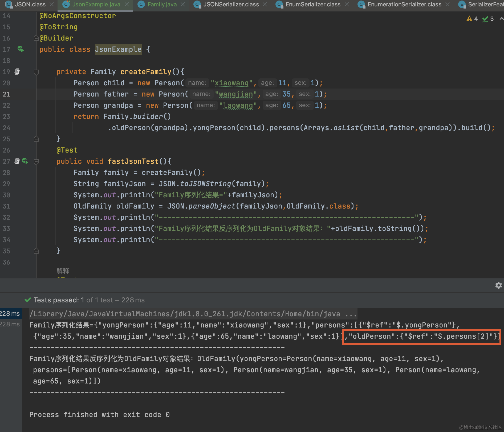
Task: Click the @Test annotation
Action: (67, 150)
